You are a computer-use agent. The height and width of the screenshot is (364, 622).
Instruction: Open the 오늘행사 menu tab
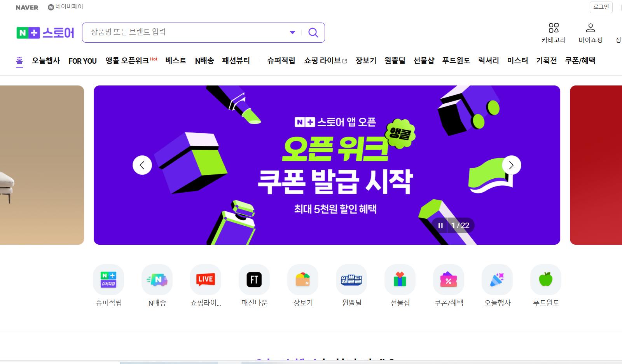(x=46, y=61)
